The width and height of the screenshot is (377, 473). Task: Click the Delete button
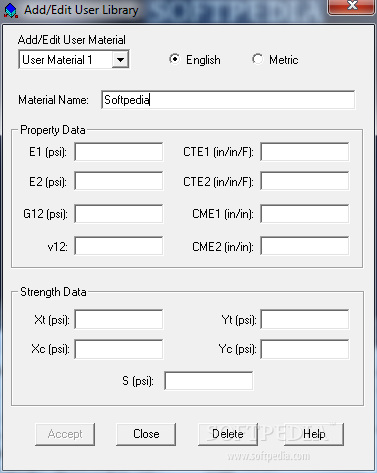[228, 434]
